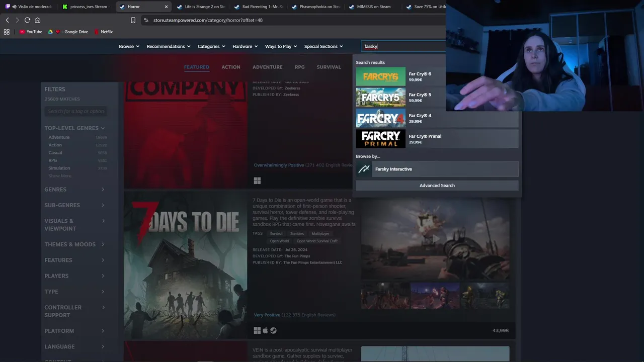Expand the FEATURES filter section
The height and width of the screenshot is (362, 644).
click(x=74, y=260)
